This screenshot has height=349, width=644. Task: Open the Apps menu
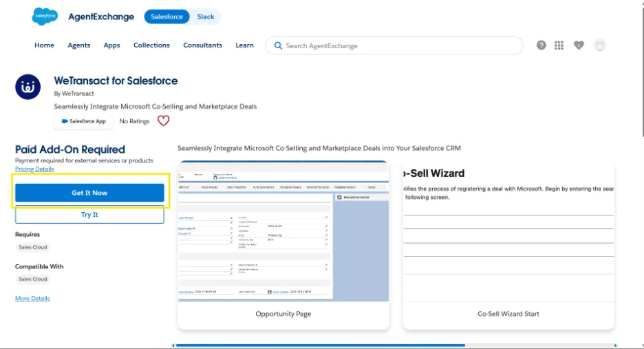[x=111, y=45]
